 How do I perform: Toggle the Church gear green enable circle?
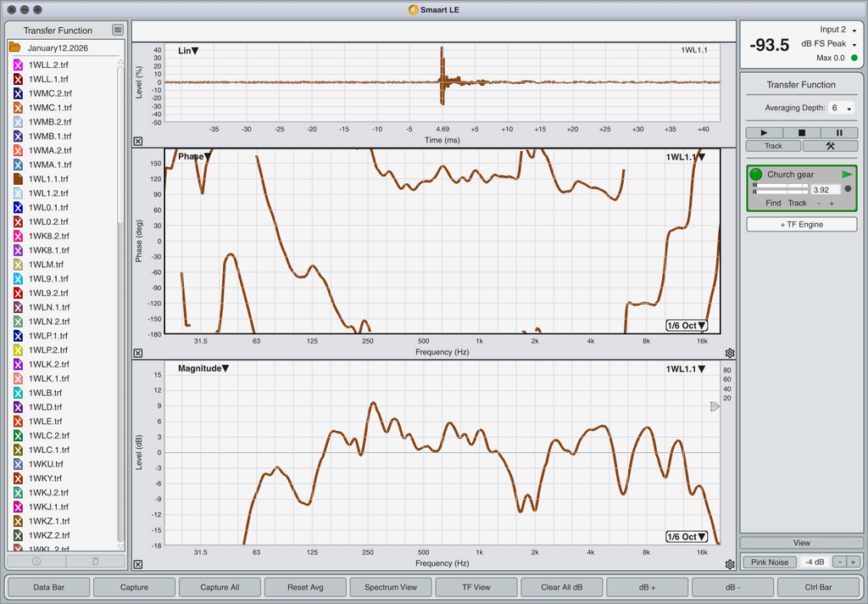pos(756,175)
